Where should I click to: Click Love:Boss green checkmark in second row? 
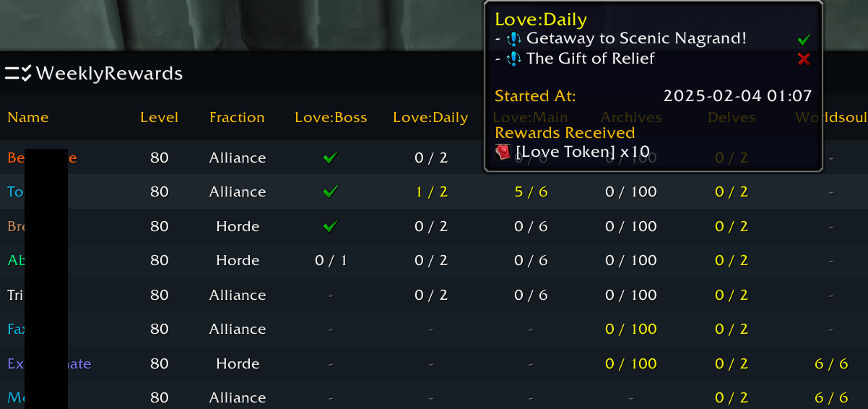click(331, 191)
